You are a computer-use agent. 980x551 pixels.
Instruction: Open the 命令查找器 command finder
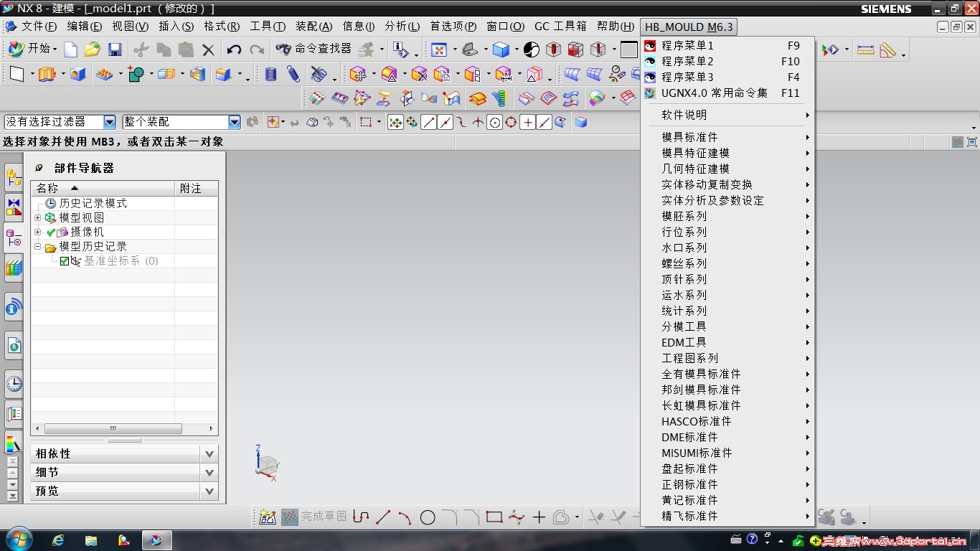pyautogui.click(x=315, y=49)
